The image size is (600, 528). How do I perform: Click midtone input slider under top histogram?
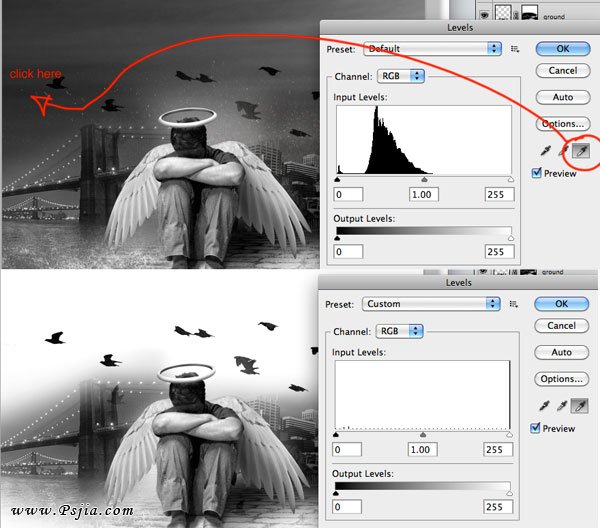click(423, 179)
